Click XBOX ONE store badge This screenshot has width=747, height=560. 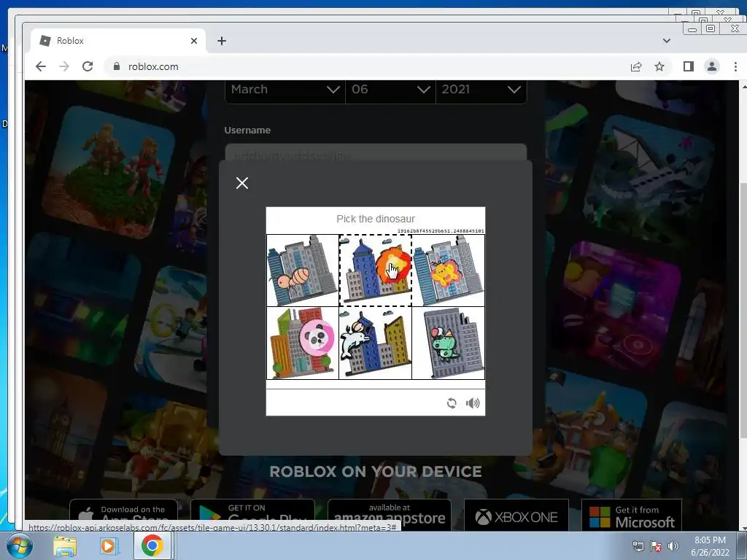[x=516, y=516]
